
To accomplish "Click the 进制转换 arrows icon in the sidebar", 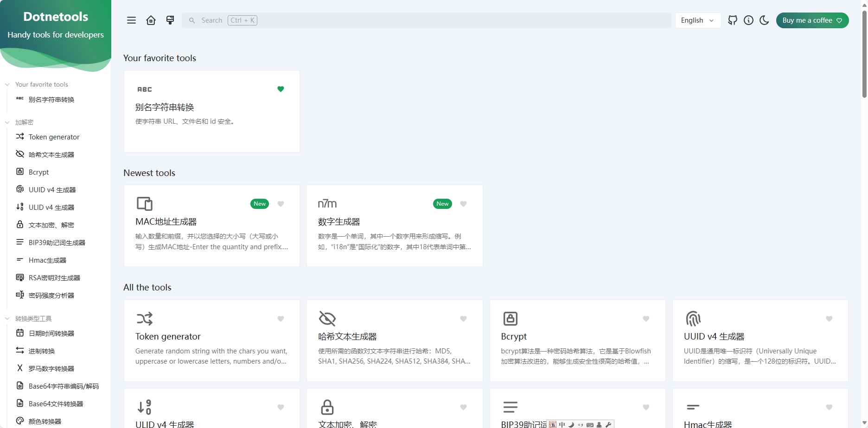I will pos(20,351).
